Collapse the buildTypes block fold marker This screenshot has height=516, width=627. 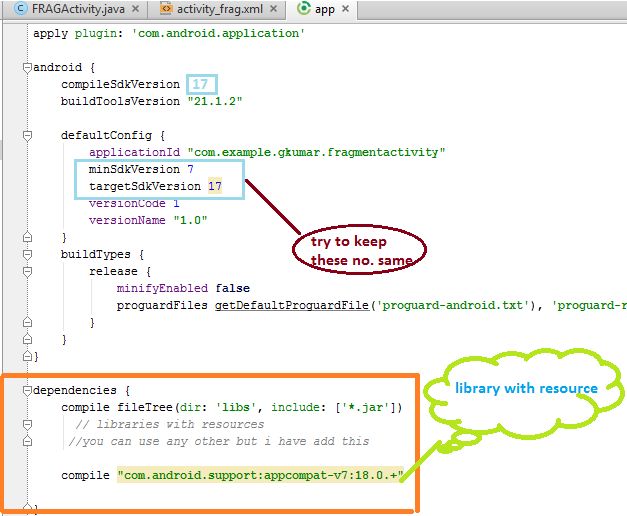pos(27,255)
